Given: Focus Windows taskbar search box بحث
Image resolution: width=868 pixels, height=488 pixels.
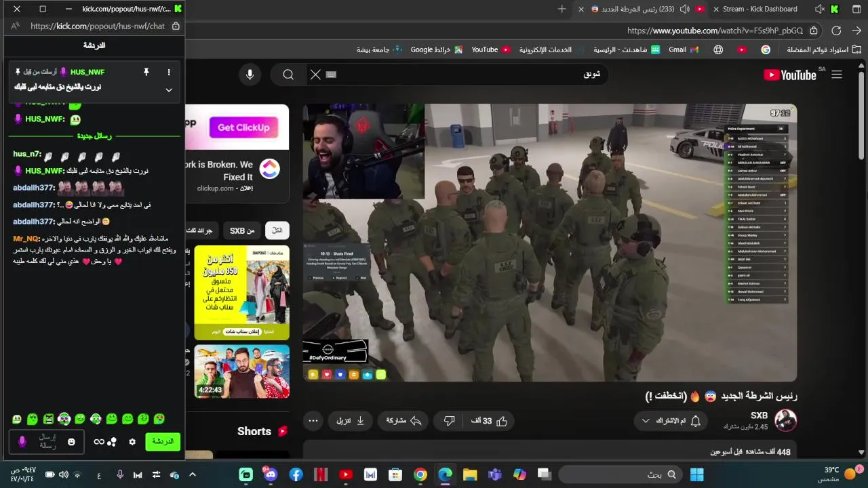Looking at the screenshot, I should [619, 474].
